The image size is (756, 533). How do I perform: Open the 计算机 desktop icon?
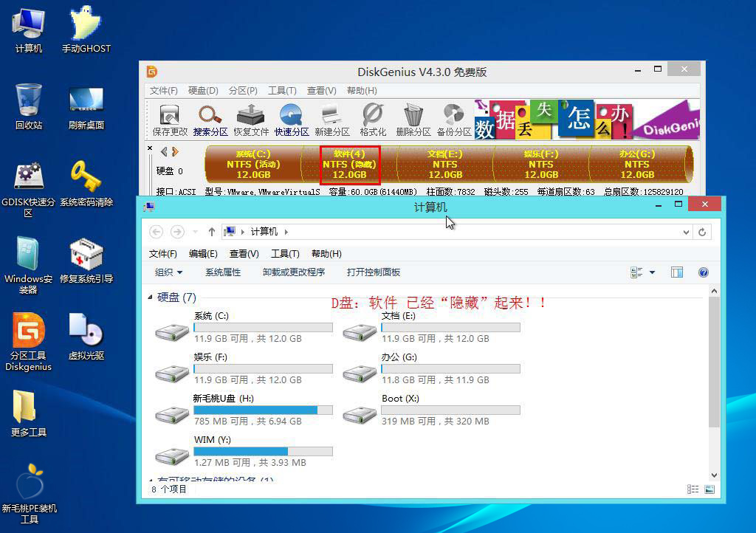[x=29, y=30]
